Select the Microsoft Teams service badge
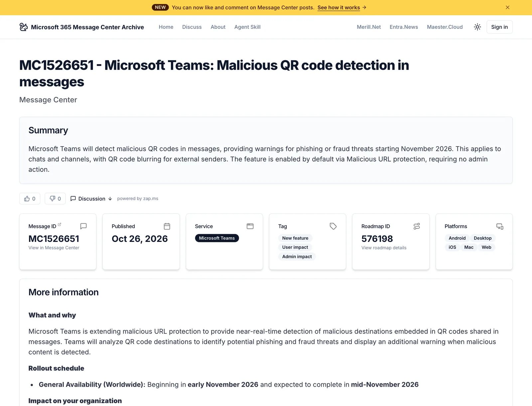 pyautogui.click(x=217, y=238)
